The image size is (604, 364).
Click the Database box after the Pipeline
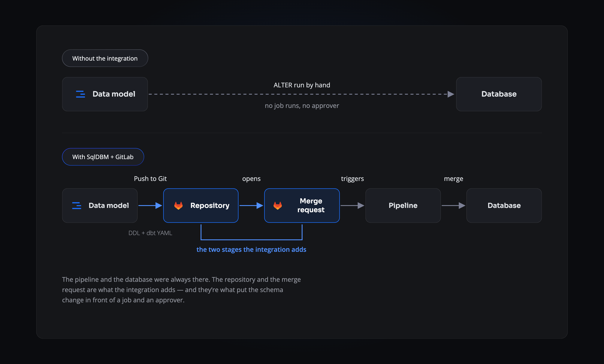504,205
